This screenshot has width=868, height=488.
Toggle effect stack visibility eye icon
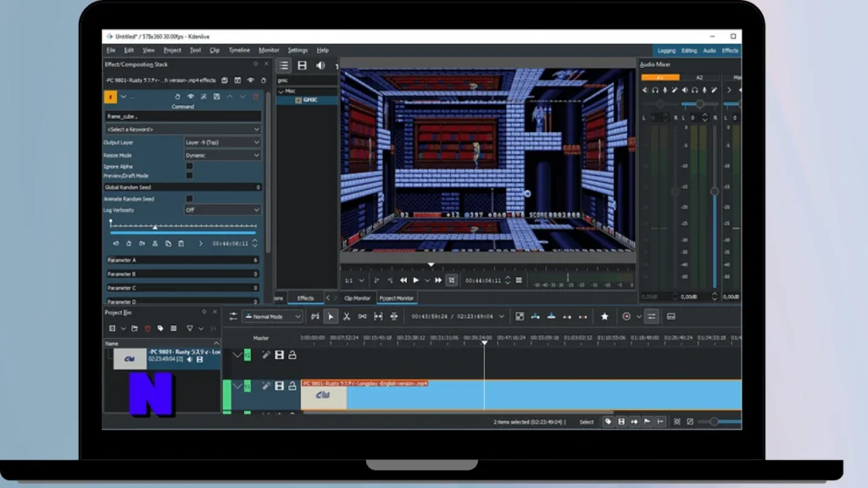pyautogui.click(x=251, y=80)
